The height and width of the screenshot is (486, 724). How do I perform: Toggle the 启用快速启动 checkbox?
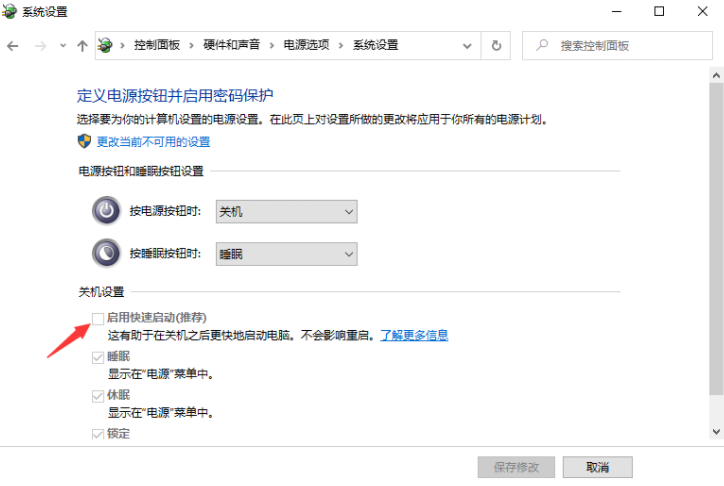tap(97, 318)
